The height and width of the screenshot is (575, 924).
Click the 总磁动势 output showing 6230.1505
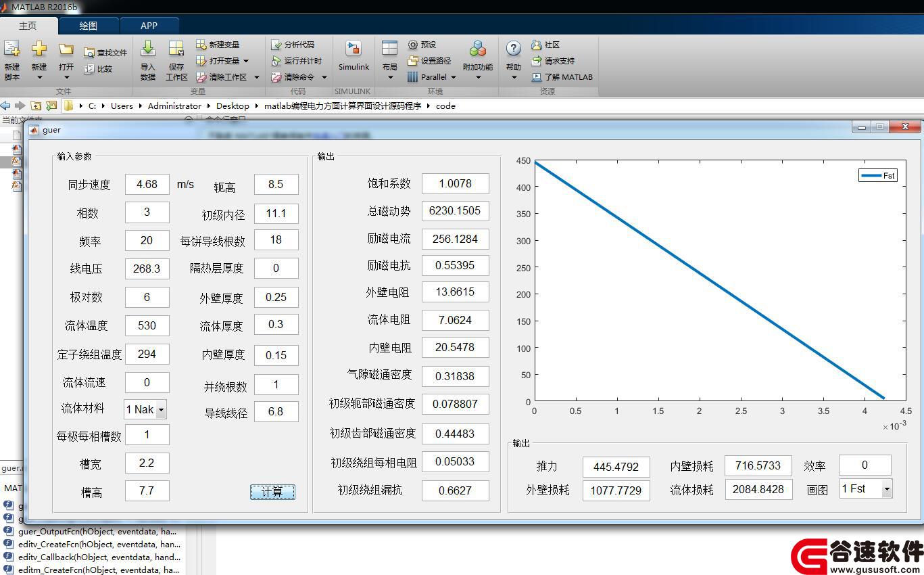click(x=455, y=210)
